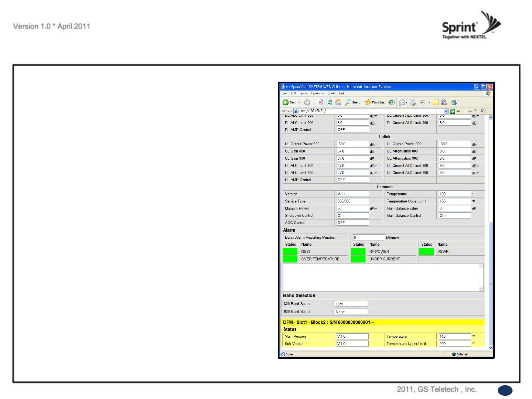The height and width of the screenshot is (399, 532).
Task: Click the UL AMP Control field
Action: [352, 180]
